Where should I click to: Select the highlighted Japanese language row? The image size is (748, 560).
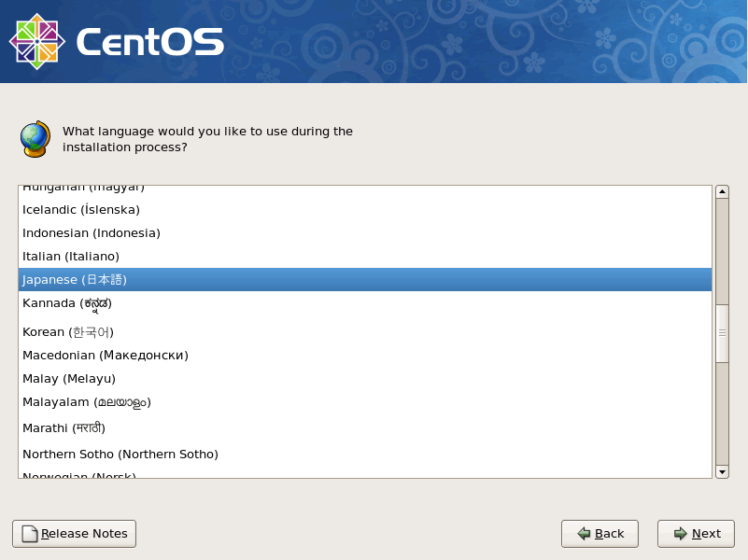tap(365, 280)
